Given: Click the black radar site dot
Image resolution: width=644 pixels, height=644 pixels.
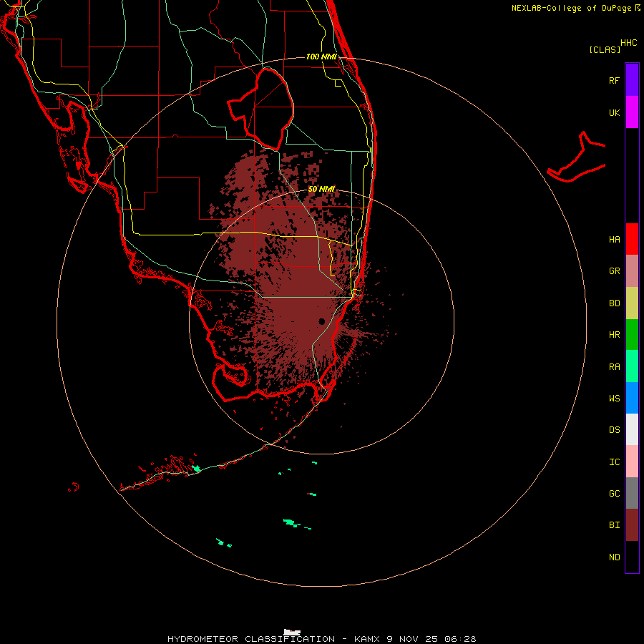Looking at the screenshot, I should (321, 321).
